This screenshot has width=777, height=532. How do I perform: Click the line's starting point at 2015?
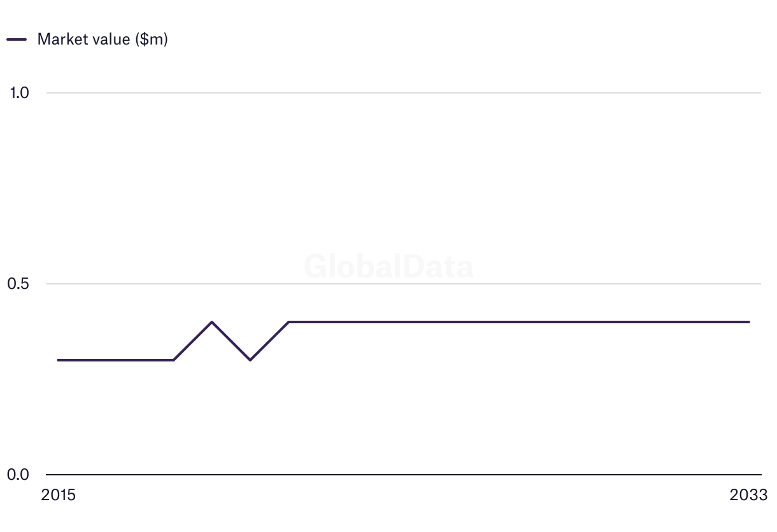[x=59, y=360]
